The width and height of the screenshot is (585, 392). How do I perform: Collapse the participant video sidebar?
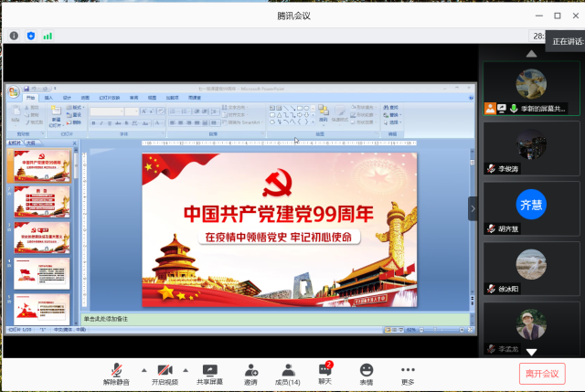pyautogui.click(x=473, y=208)
